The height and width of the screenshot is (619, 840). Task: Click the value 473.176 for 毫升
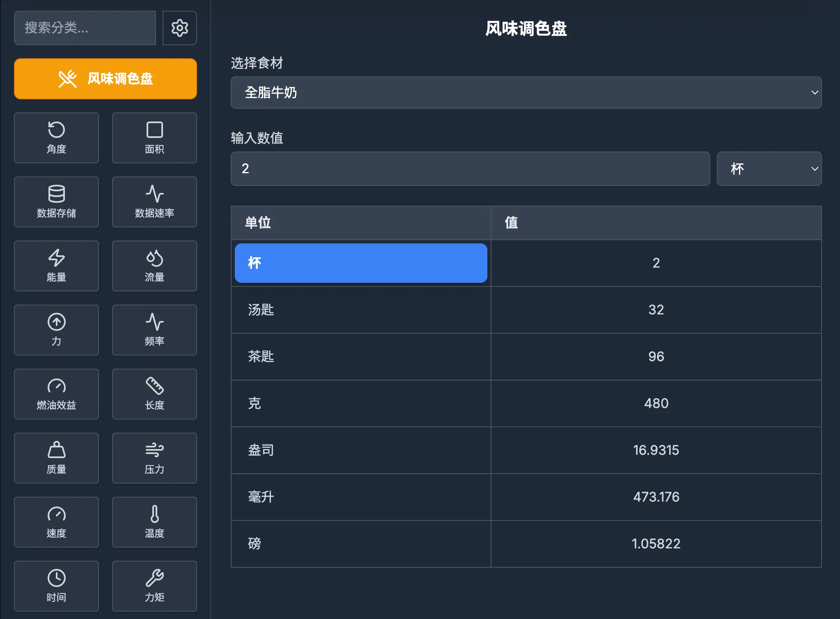point(656,497)
